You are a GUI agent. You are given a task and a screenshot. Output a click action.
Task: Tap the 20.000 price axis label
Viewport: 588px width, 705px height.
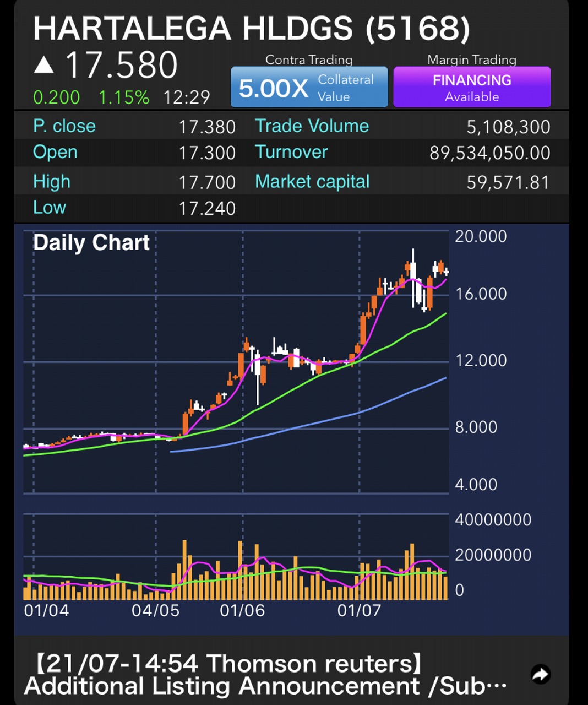pos(481,236)
